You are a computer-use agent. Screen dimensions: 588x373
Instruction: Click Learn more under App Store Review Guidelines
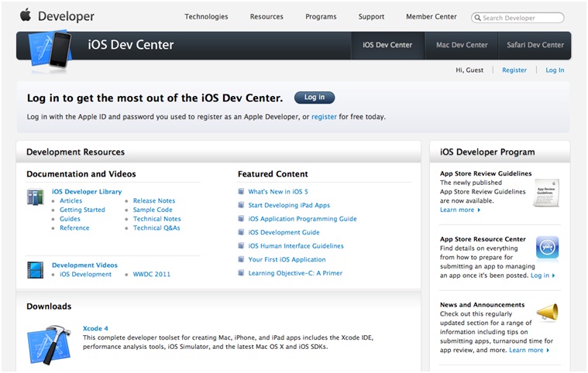click(x=460, y=210)
